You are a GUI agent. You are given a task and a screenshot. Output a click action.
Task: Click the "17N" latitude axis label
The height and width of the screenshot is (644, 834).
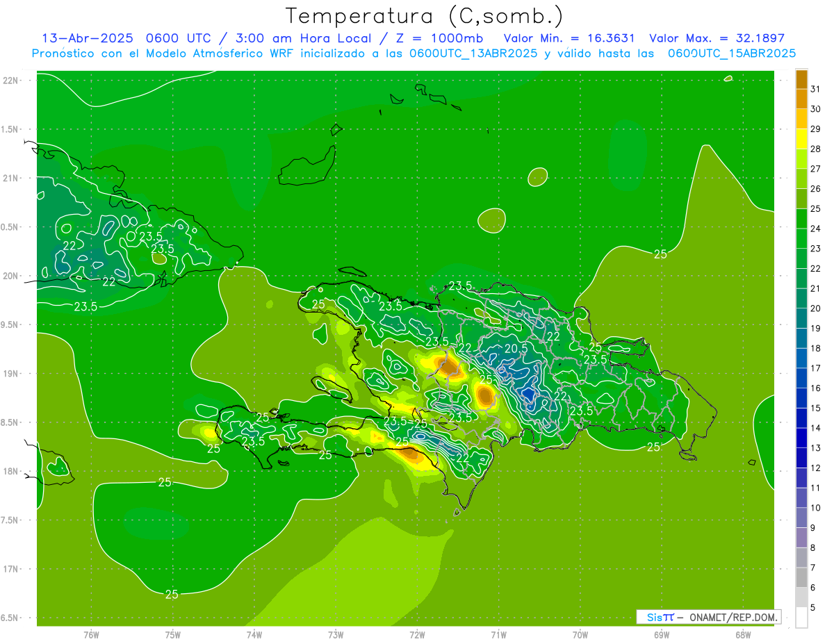tap(10, 569)
